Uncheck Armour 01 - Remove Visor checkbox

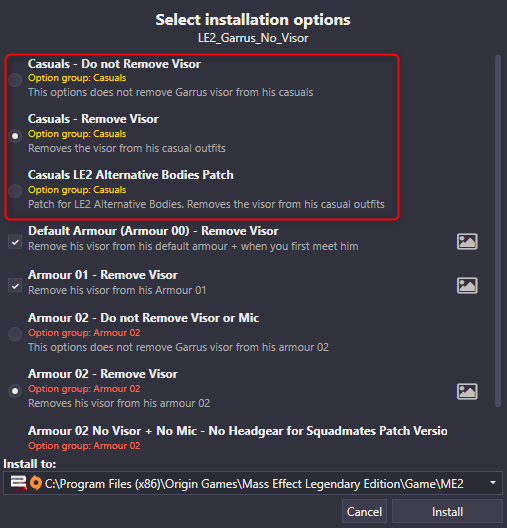[x=15, y=286]
